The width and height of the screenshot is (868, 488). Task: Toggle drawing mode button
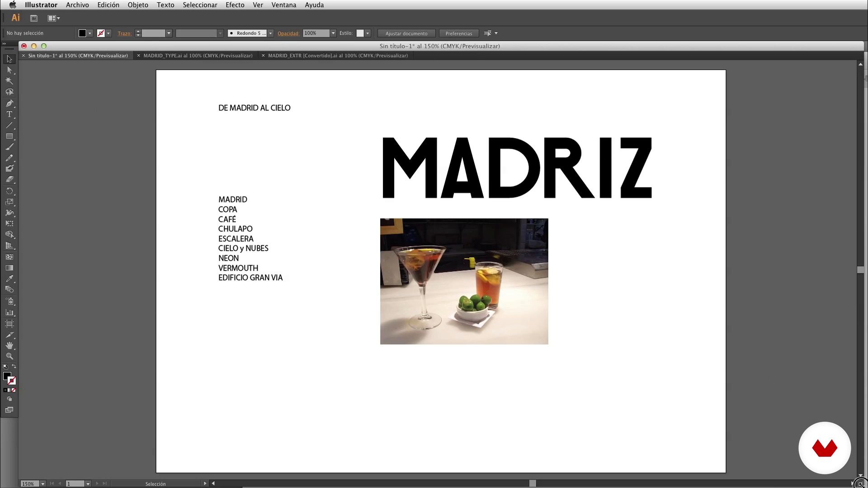click(x=9, y=399)
